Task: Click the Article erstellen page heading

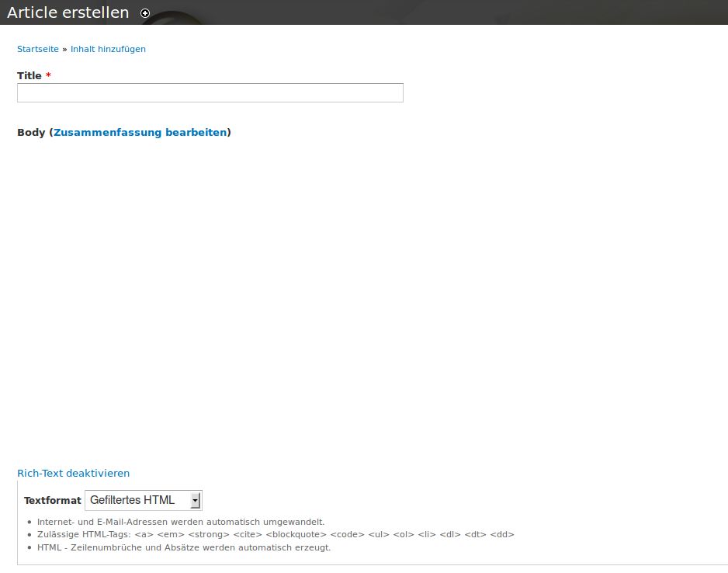Action: [68, 13]
